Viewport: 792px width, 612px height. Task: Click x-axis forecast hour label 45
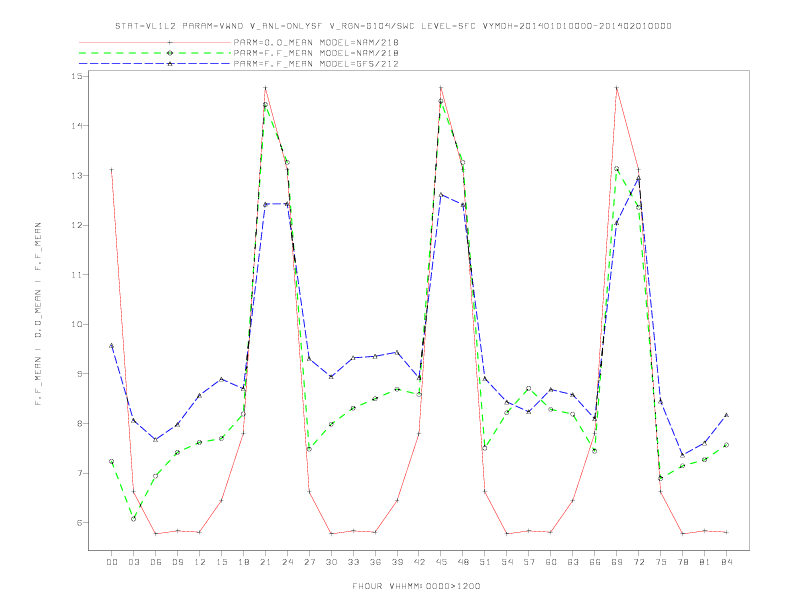tap(441, 562)
